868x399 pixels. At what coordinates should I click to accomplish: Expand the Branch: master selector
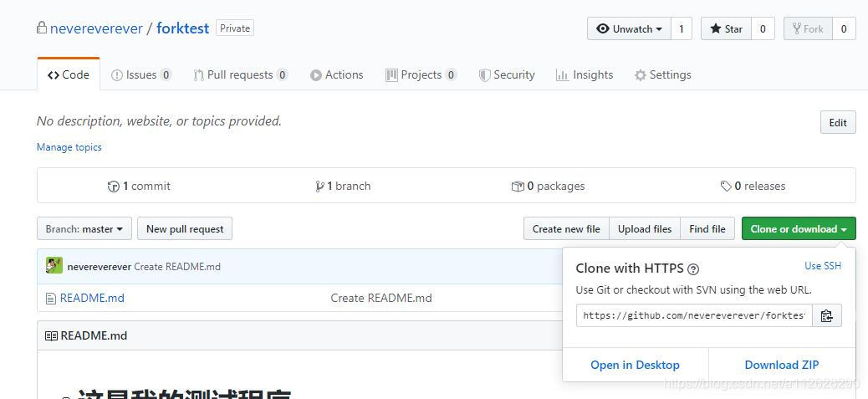coord(84,229)
